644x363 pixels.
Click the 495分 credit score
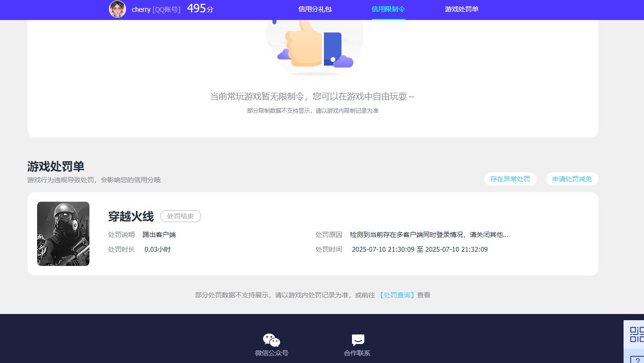(x=200, y=9)
